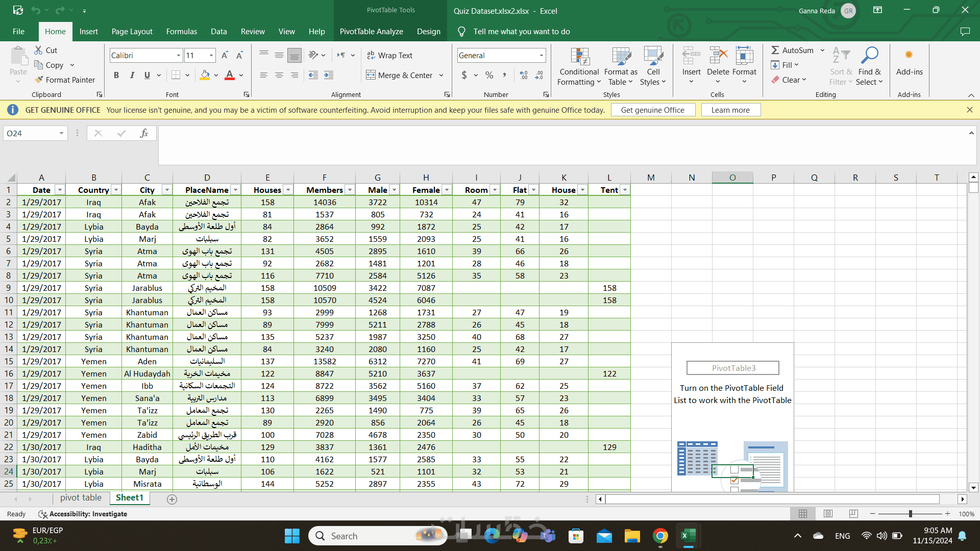Click the Conditional Formatting icon
980x551 pixels.
(579, 57)
